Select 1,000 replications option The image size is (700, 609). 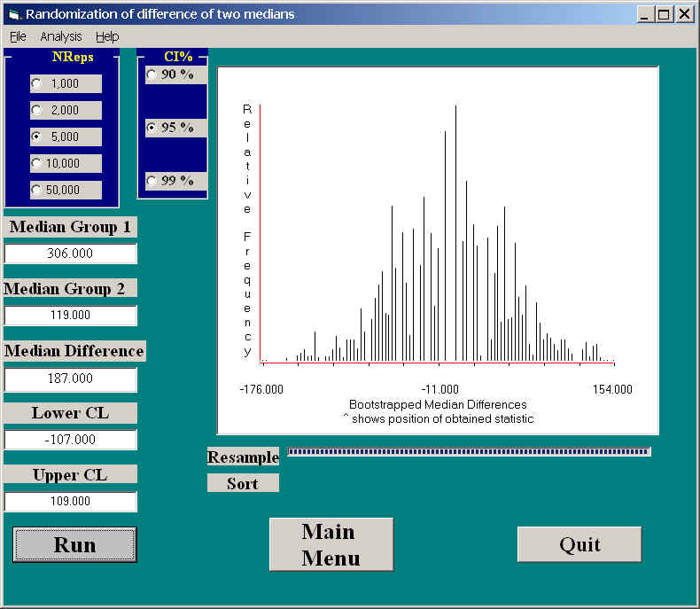click(36, 83)
